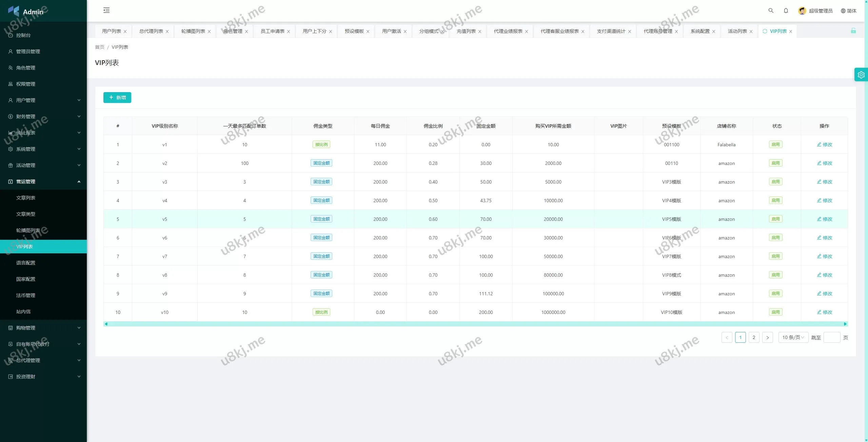Viewport: 868px width, 442px height.
Task: Click the globe language icon
Action: [843, 11]
